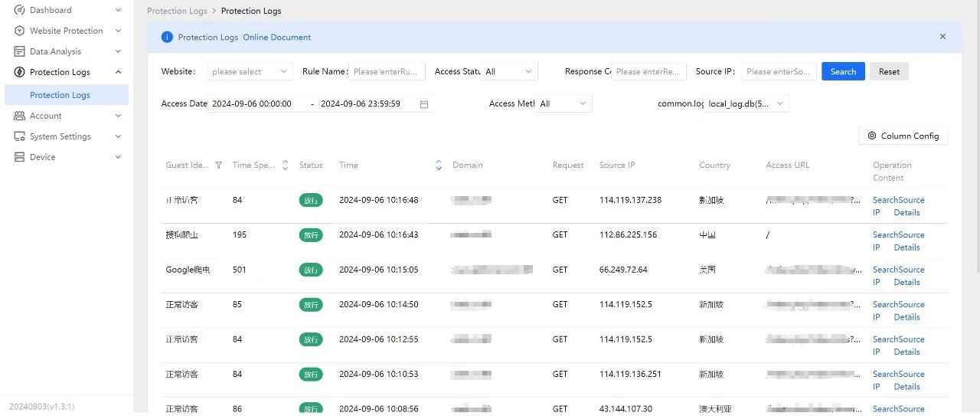The height and width of the screenshot is (416, 980).
Task: Click the System Settings sidebar icon
Action: [19, 136]
